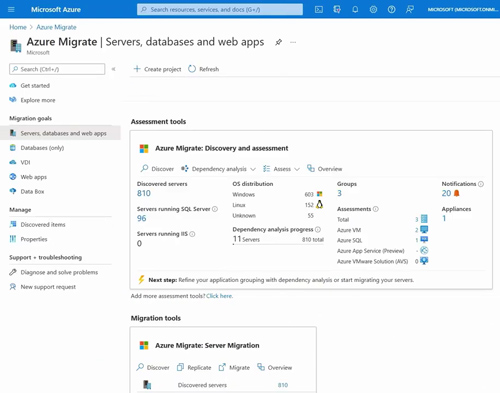This screenshot has width=500, height=393.
Task: Click info icon beside Servers running IIS
Action: pos(192,234)
